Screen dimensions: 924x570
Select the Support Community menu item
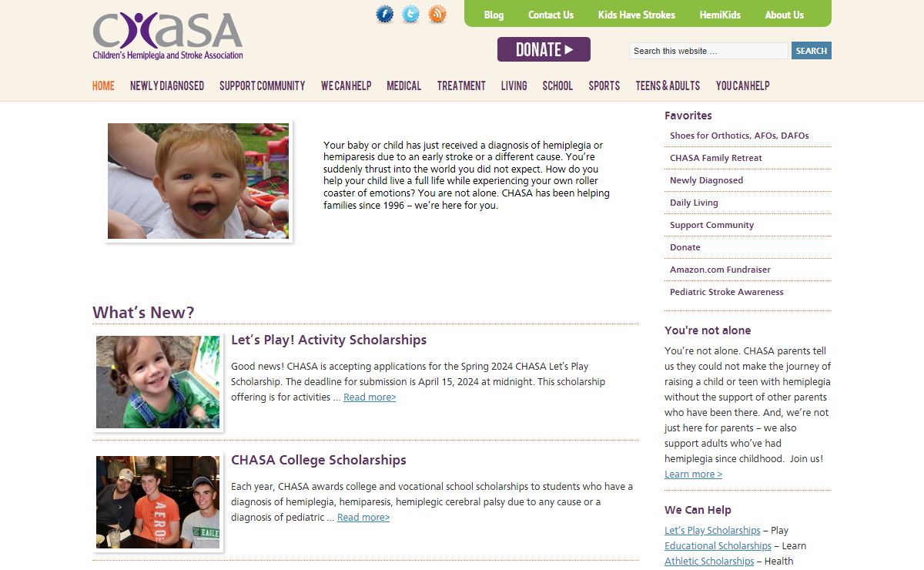pyautogui.click(x=262, y=85)
